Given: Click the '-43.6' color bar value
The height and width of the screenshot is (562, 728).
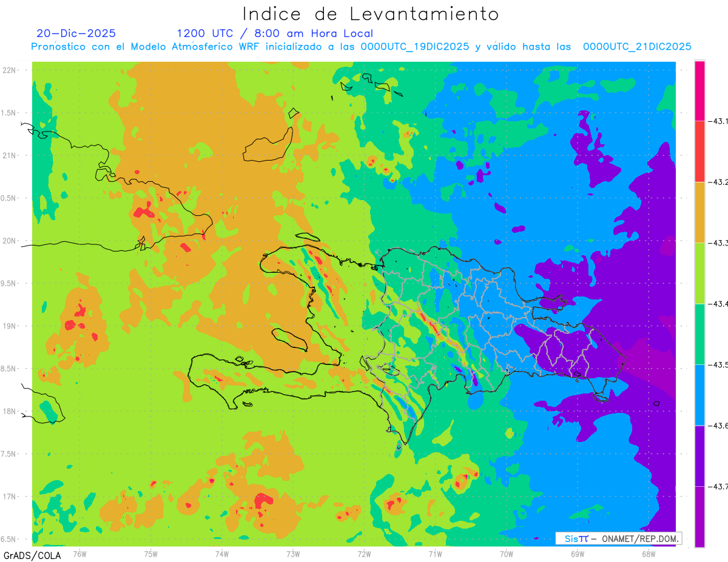Looking at the screenshot, I should 718,426.
